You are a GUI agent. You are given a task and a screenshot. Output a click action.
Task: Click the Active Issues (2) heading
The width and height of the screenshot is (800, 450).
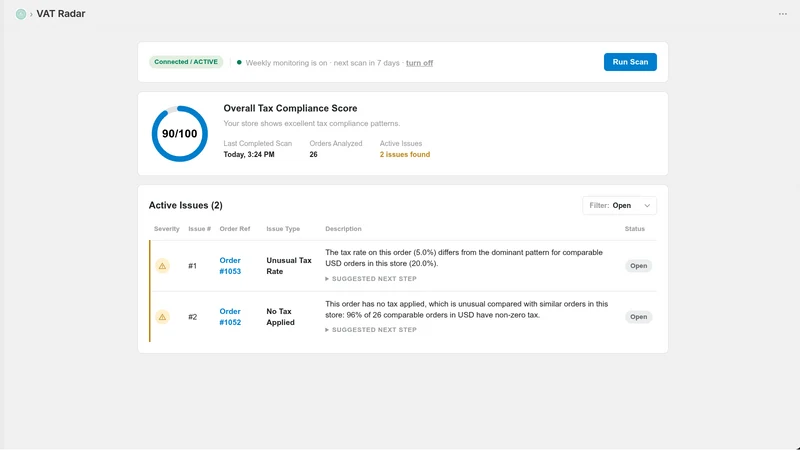tap(186, 205)
